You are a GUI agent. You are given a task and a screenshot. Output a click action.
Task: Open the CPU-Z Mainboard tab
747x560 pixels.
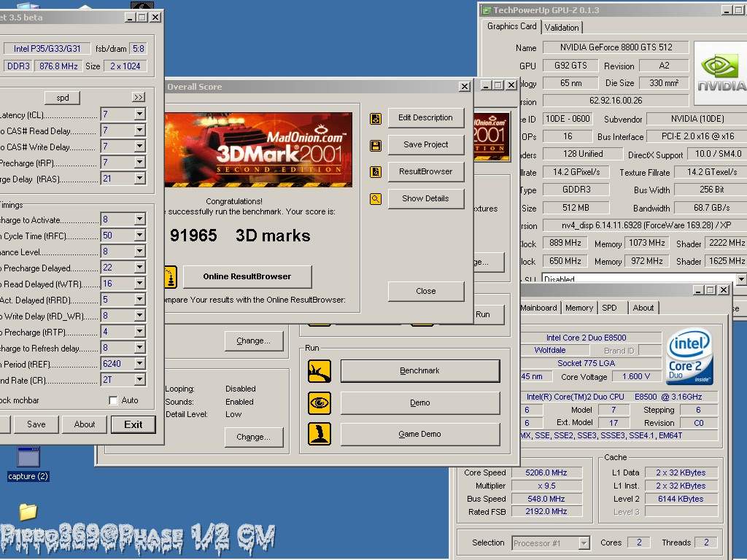pyautogui.click(x=538, y=308)
